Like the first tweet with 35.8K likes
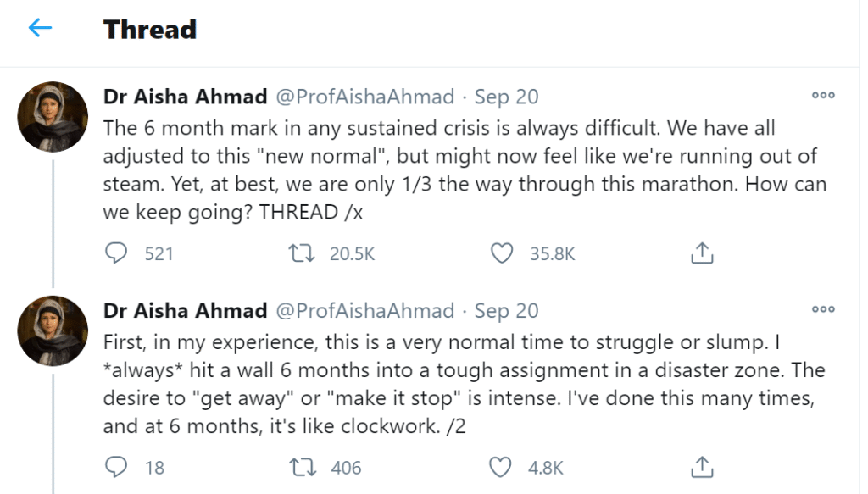 (503, 253)
